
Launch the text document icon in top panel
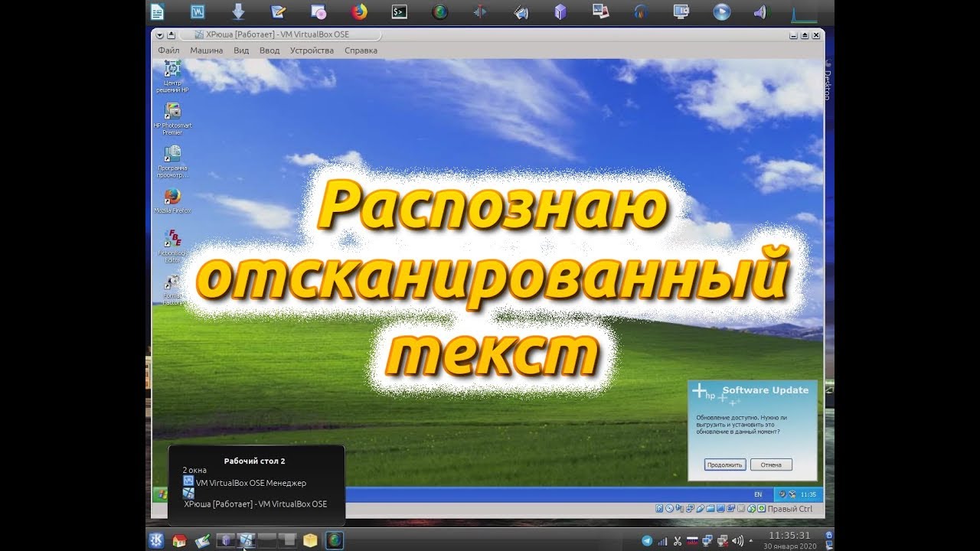[x=157, y=11]
